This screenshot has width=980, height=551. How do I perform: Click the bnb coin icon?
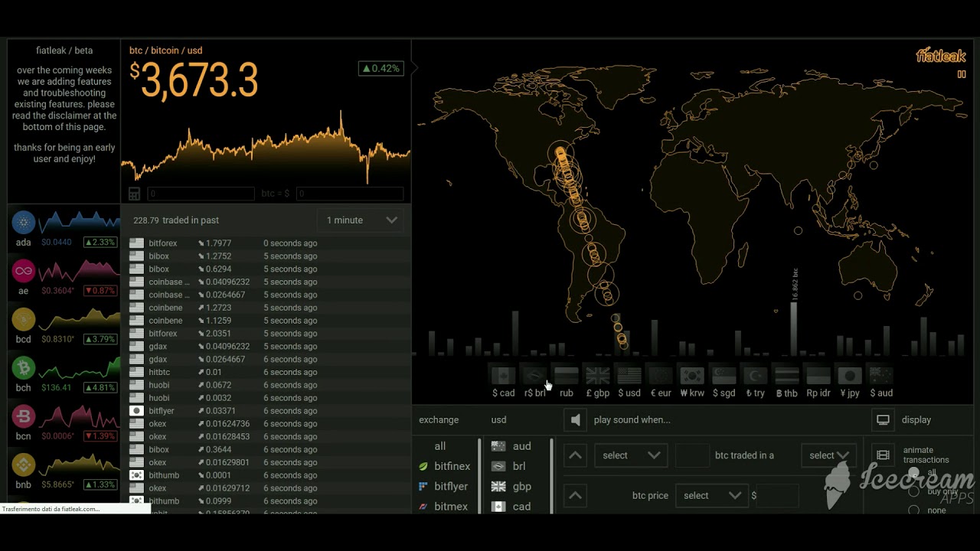coord(24,465)
